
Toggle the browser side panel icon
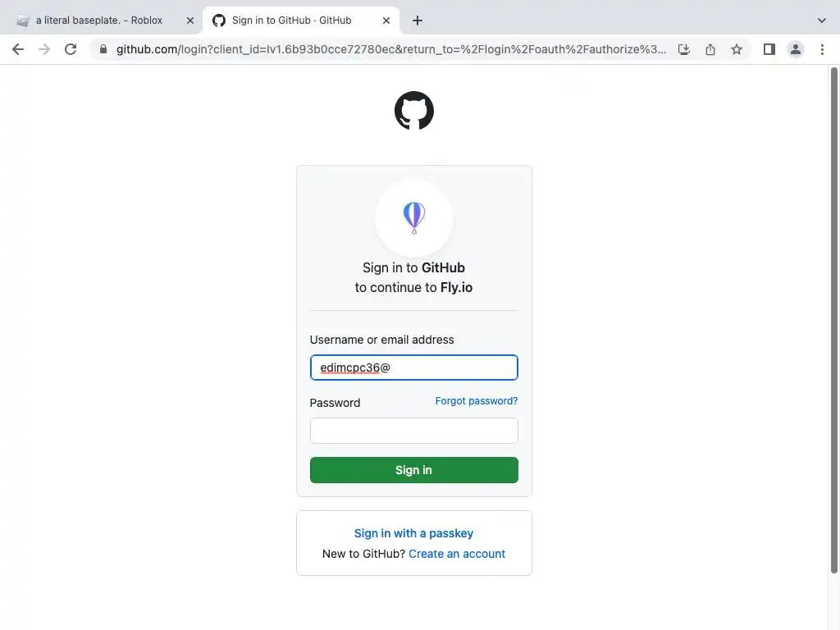pyautogui.click(x=769, y=49)
